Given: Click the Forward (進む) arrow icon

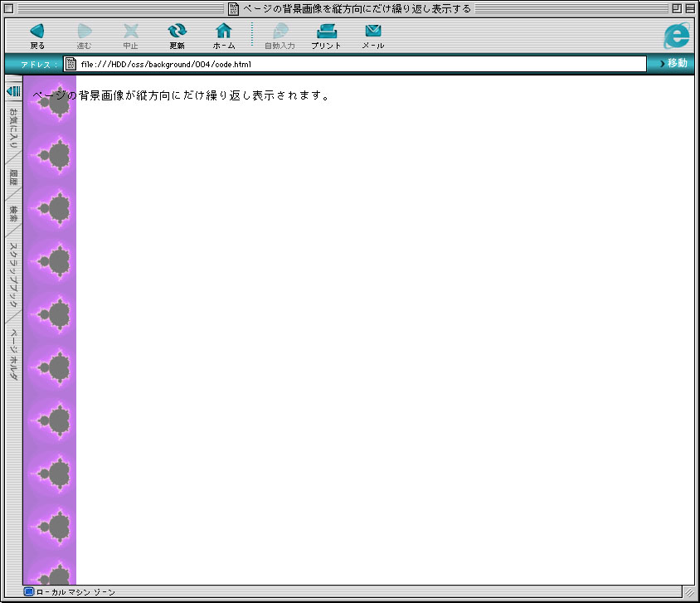Looking at the screenshot, I should coord(84,32).
